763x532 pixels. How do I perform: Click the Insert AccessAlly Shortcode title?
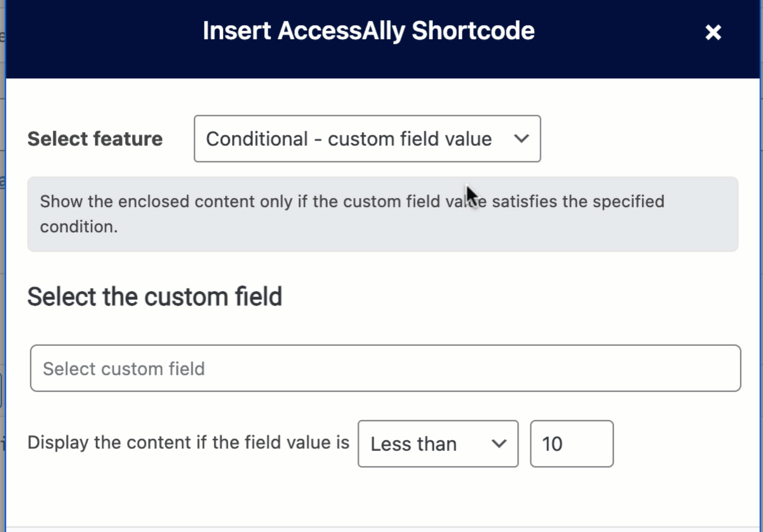coord(368,31)
